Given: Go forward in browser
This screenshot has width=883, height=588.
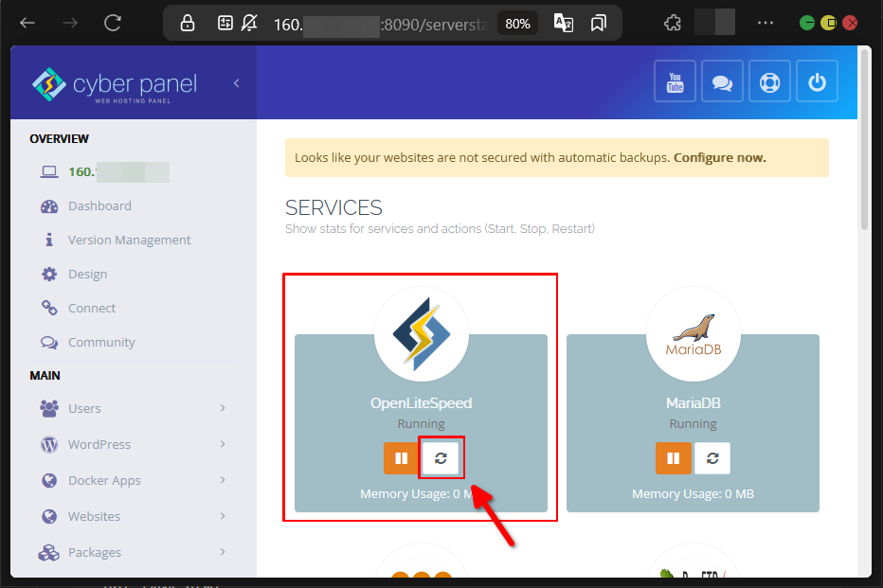Looking at the screenshot, I should [70, 23].
